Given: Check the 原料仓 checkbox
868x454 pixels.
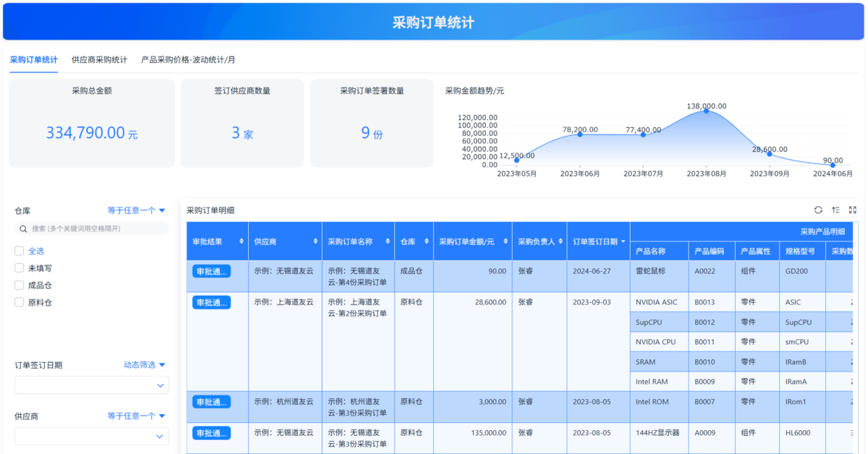Looking at the screenshot, I should coord(20,302).
